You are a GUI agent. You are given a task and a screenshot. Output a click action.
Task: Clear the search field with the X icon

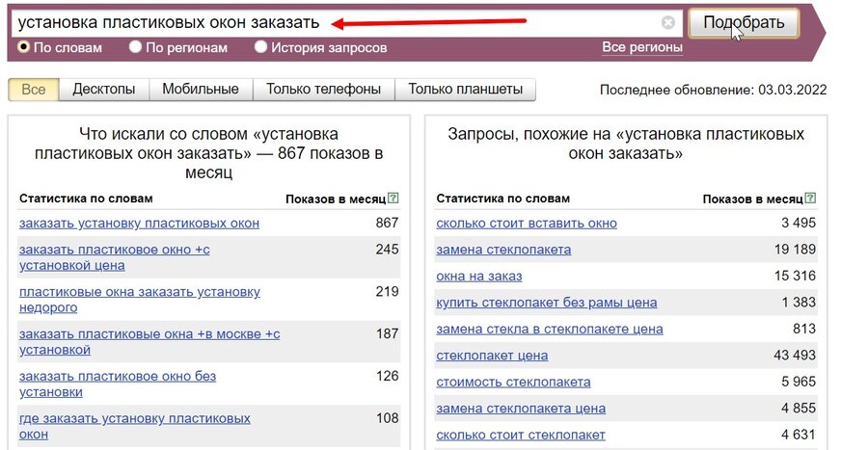click(668, 23)
